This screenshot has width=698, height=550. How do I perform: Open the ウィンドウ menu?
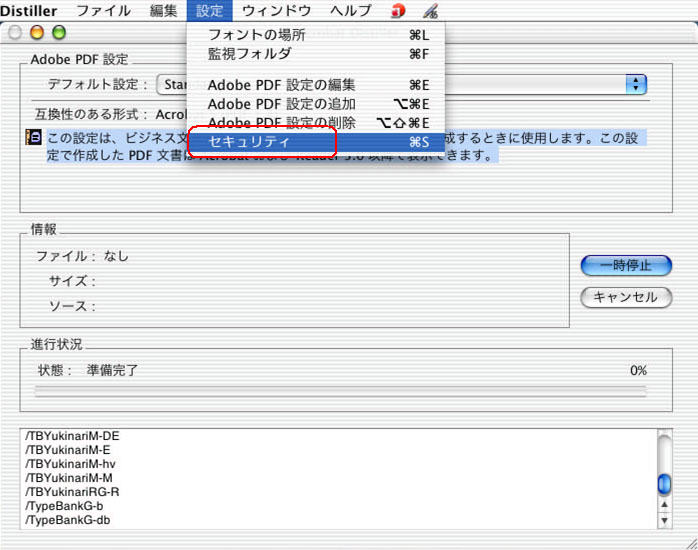pos(276,11)
